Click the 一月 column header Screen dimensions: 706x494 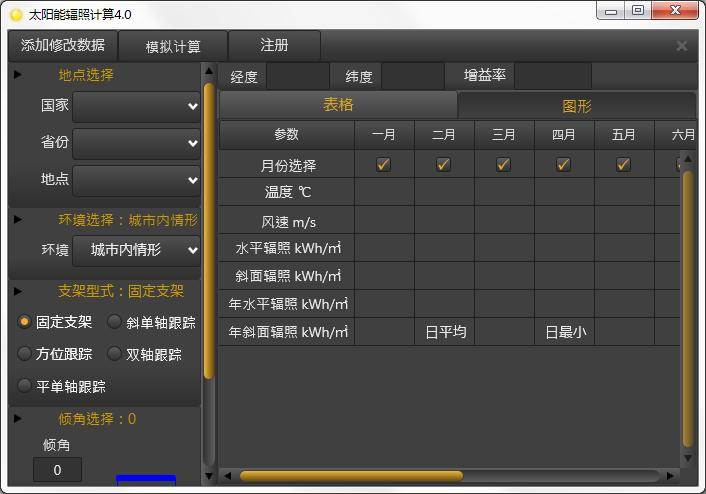click(384, 135)
